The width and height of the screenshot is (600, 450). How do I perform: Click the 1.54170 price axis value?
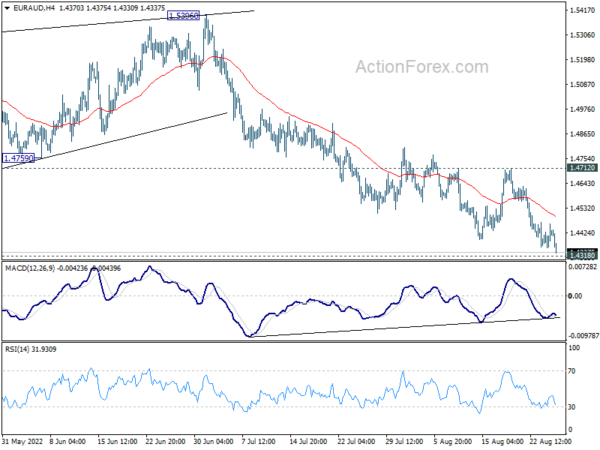[582, 10]
